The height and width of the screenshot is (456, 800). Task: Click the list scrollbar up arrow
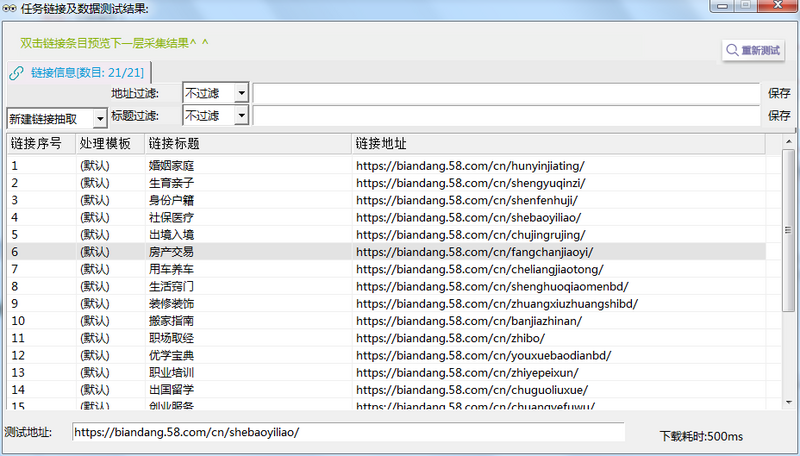[789, 140]
